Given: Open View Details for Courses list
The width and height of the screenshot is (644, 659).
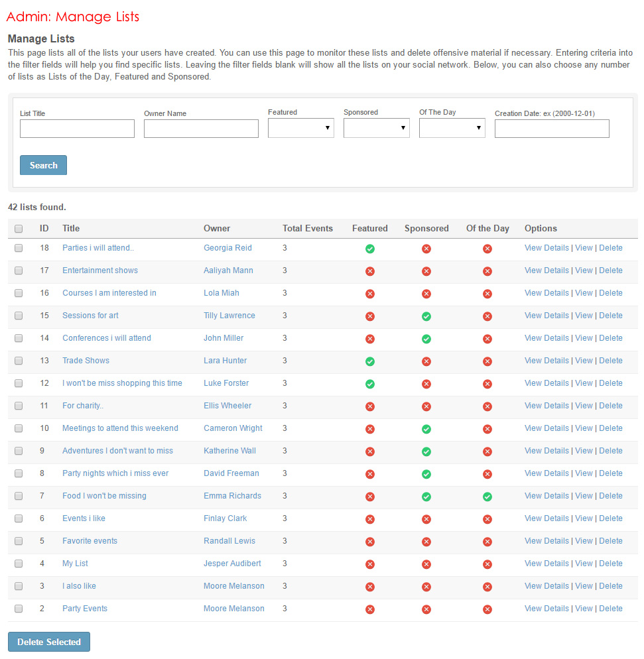Looking at the screenshot, I should coord(547,293).
